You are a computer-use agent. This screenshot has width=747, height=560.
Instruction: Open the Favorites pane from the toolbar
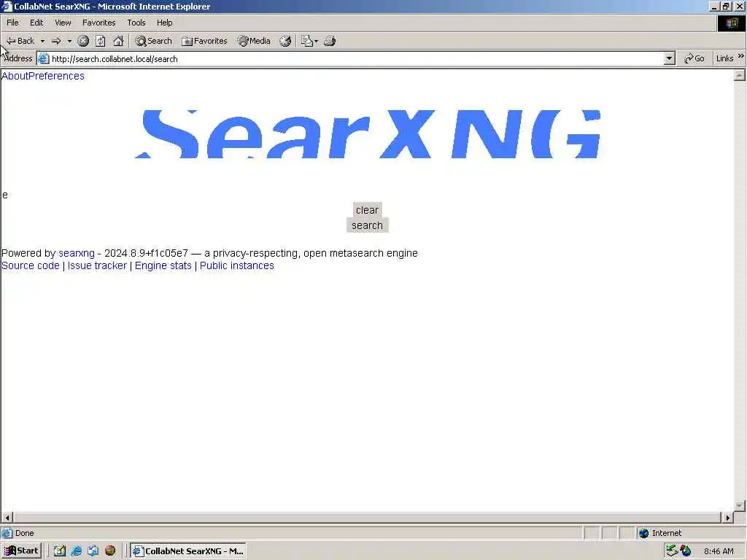[x=204, y=41]
